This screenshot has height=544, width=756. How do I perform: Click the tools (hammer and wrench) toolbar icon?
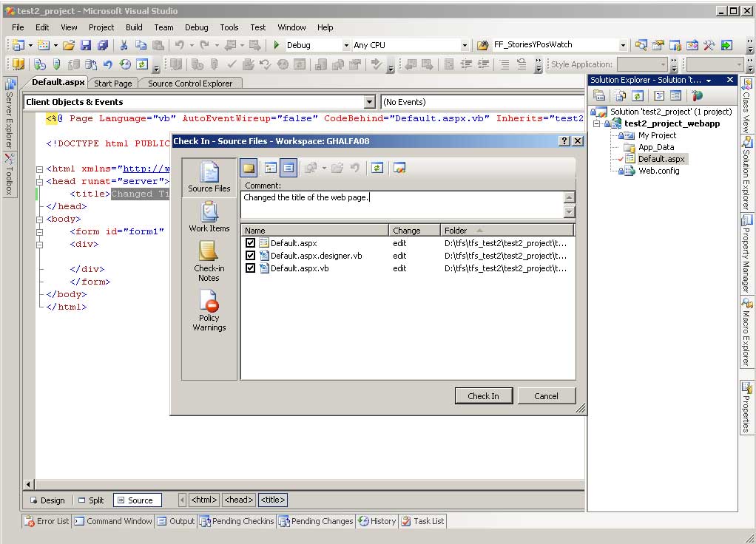click(x=709, y=45)
